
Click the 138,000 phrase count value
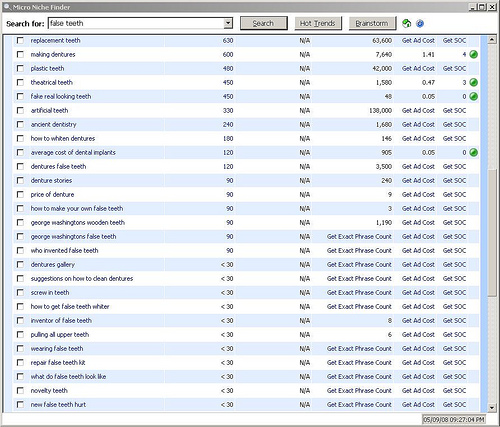pyautogui.click(x=380, y=110)
